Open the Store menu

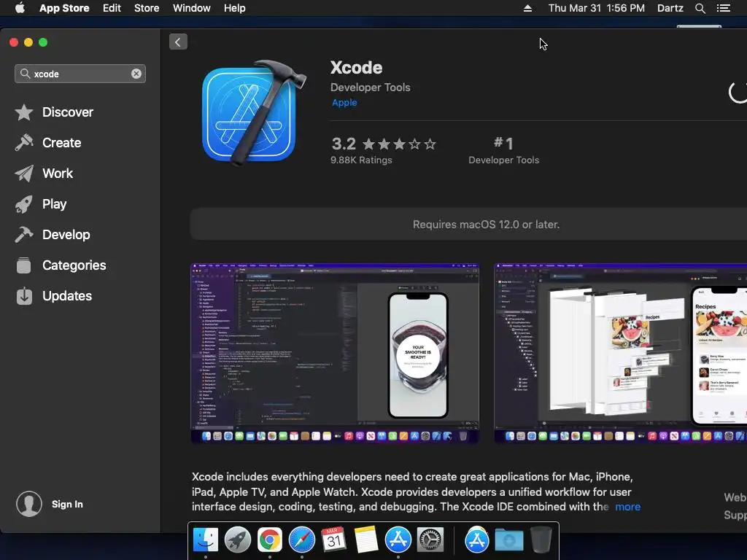click(x=147, y=8)
